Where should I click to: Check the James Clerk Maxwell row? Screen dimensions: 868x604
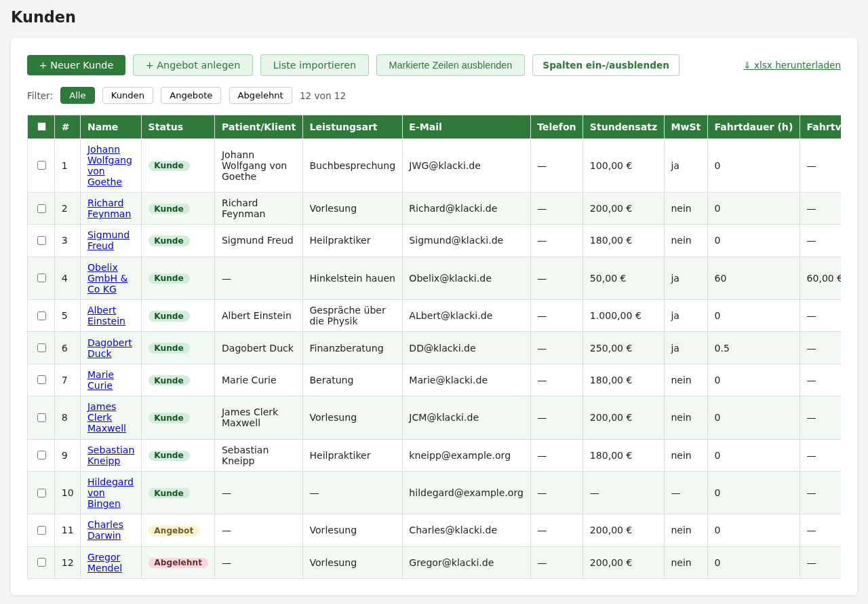pyautogui.click(x=41, y=417)
